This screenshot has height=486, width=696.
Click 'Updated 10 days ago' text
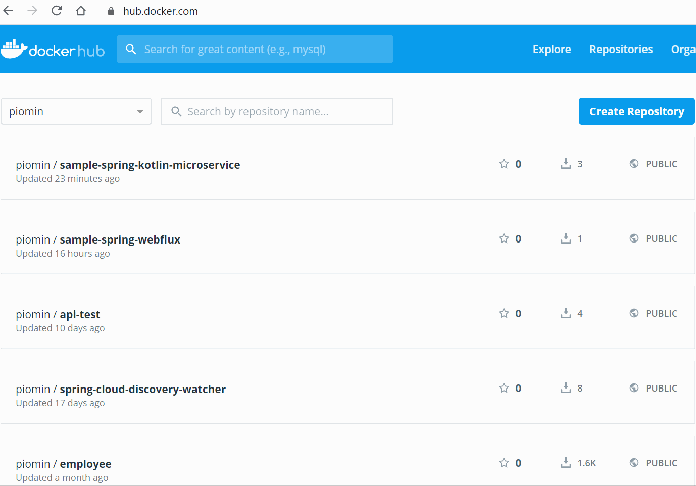pyautogui.click(x=60, y=328)
